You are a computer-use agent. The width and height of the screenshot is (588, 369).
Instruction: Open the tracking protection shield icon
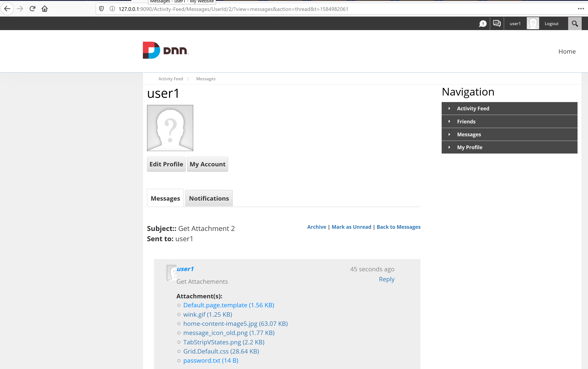click(x=101, y=8)
